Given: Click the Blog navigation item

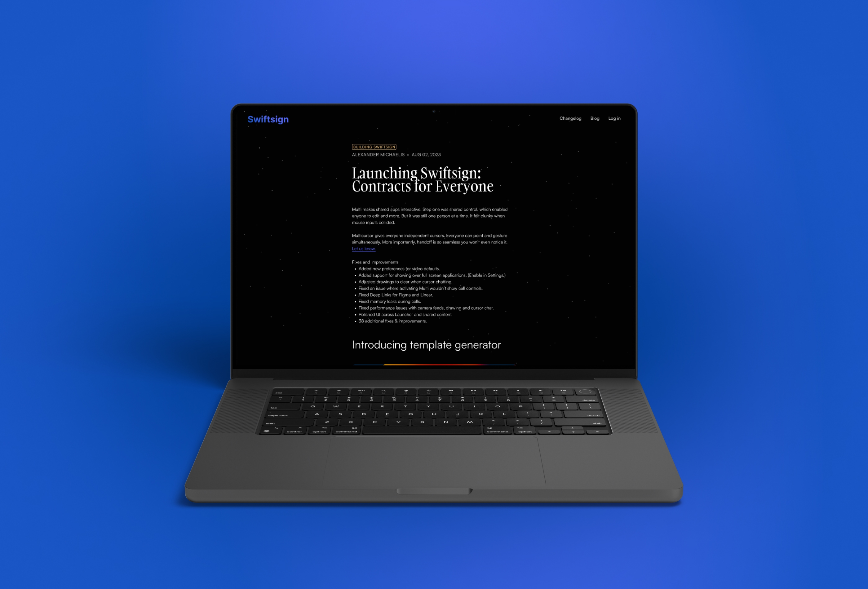Looking at the screenshot, I should click(595, 118).
